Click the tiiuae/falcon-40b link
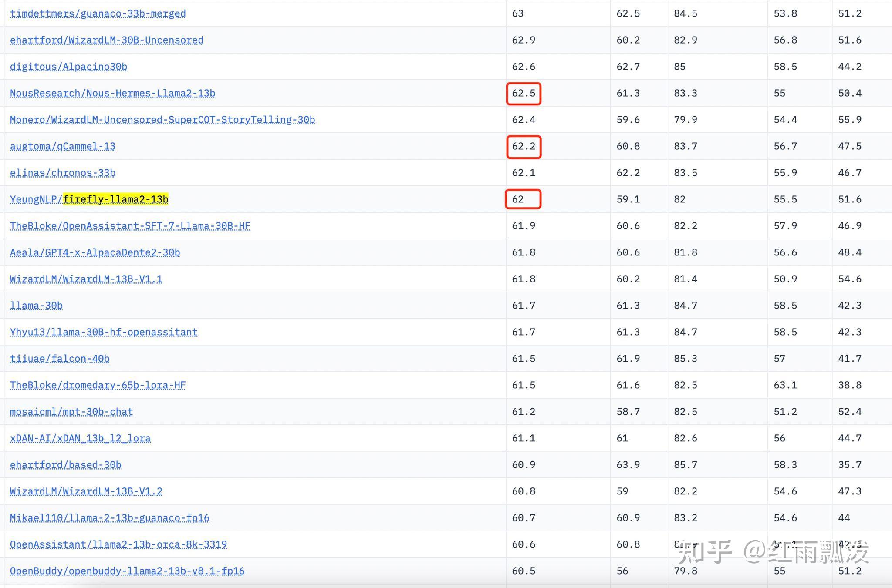 pyautogui.click(x=60, y=359)
